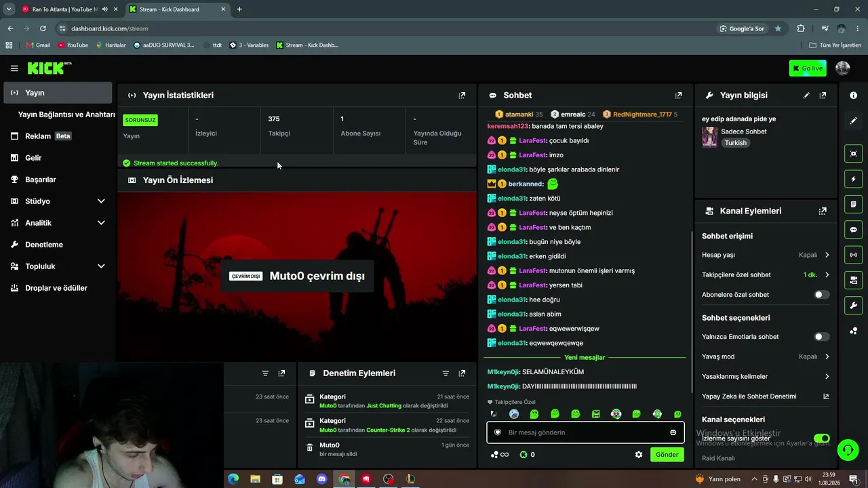This screenshot has width=868, height=488.
Task: Go to Gelir in the sidebar
Action: click(x=58, y=158)
